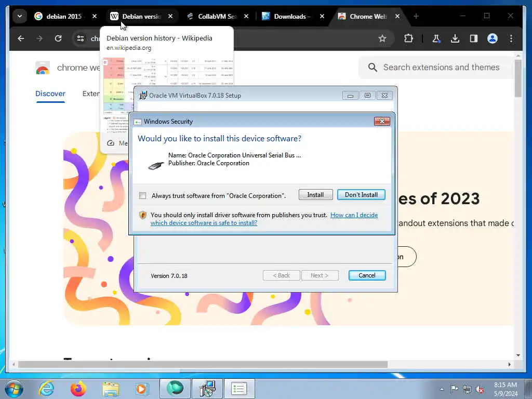Cancel the VirtualBox setup
Screen dimensions: 532x399
point(367,275)
